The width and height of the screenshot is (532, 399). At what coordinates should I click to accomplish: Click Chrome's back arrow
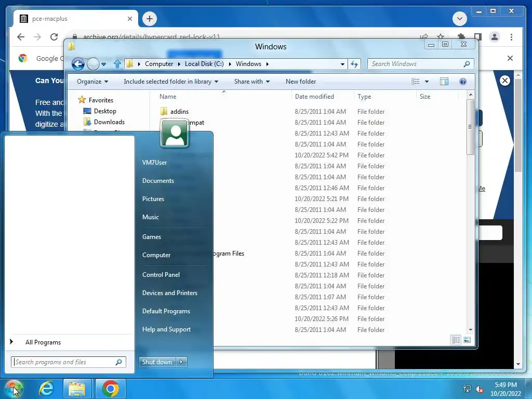coord(21,37)
